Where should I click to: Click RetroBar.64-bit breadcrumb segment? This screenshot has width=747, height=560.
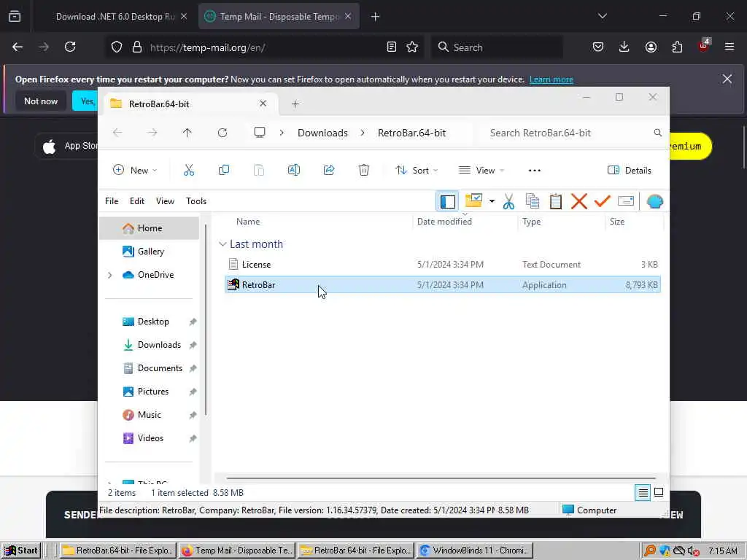[411, 133]
